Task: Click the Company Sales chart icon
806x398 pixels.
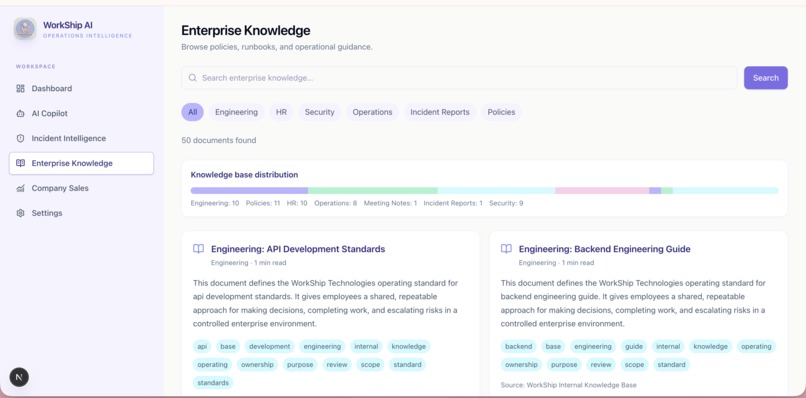Action: (x=21, y=188)
